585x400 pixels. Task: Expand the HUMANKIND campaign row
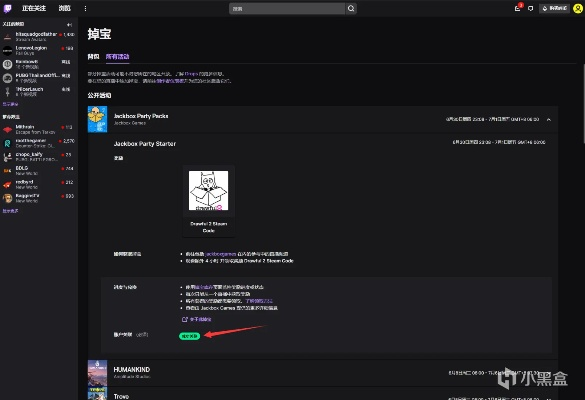coord(323,373)
